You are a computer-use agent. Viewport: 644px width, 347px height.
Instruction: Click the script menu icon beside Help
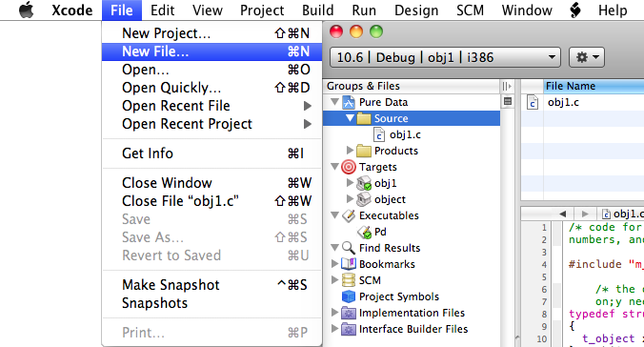point(575,10)
